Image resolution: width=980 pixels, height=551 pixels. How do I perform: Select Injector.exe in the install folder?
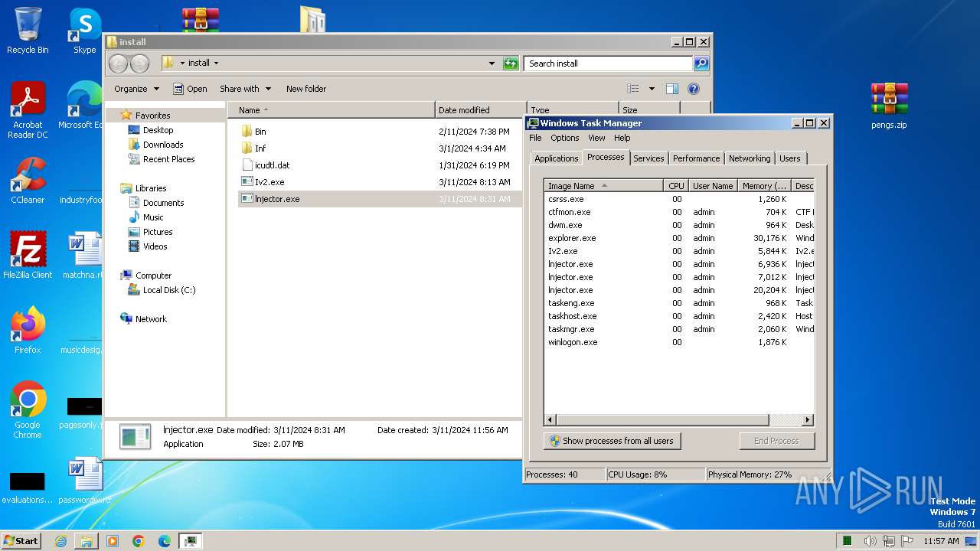coord(381,199)
